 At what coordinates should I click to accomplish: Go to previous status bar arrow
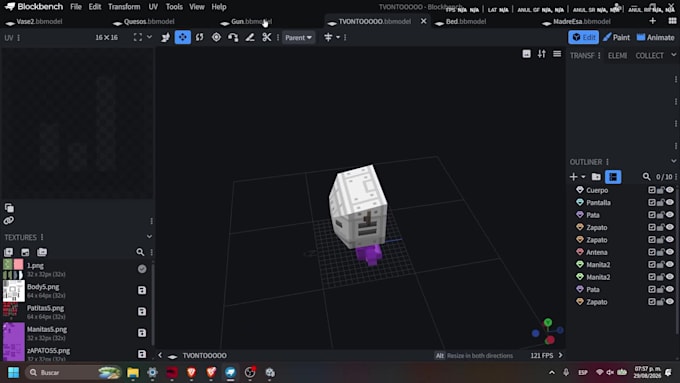click(x=160, y=355)
